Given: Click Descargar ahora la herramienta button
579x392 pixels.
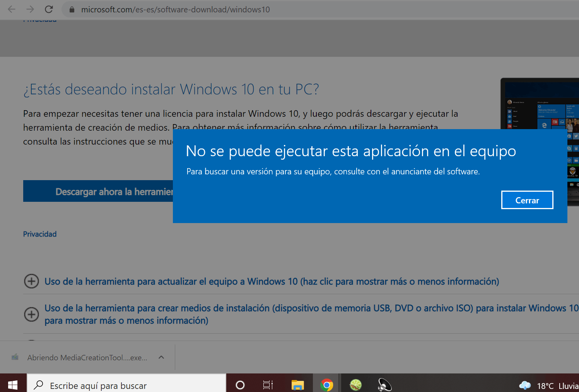Looking at the screenshot, I should pos(98,191).
